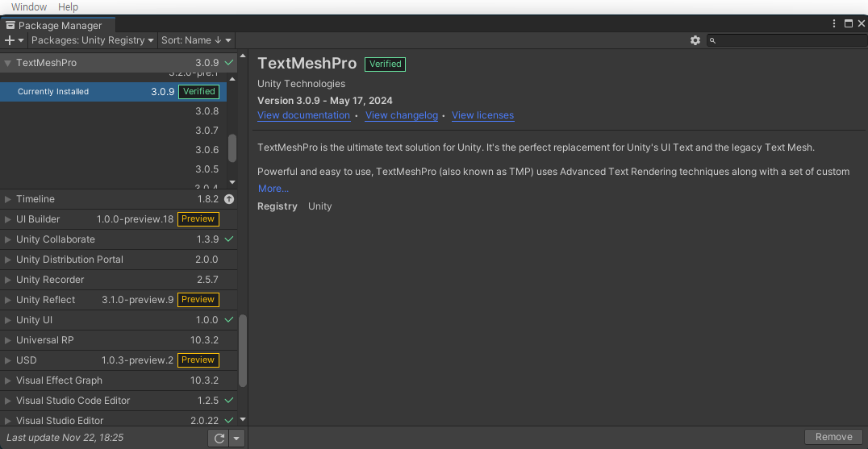Viewport: 868px width, 449px height.
Task: Click the package list scroll up arrow
Action: tap(243, 56)
